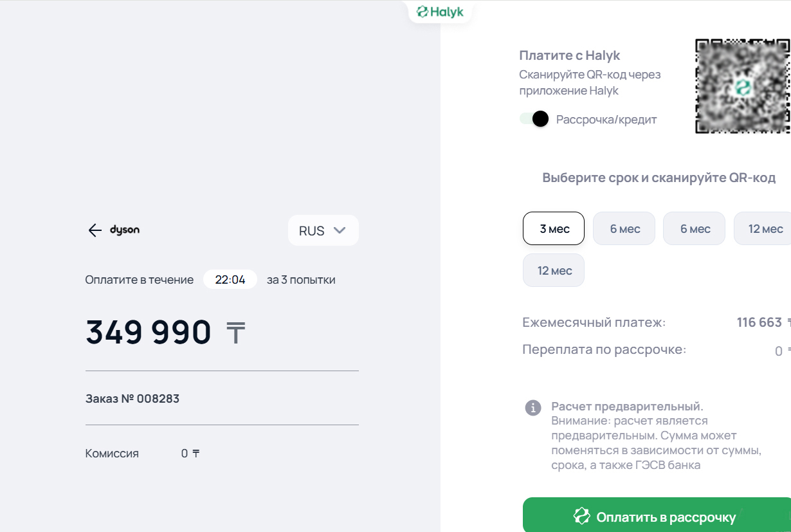Select the second 6 мес term option

pos(695,229)
